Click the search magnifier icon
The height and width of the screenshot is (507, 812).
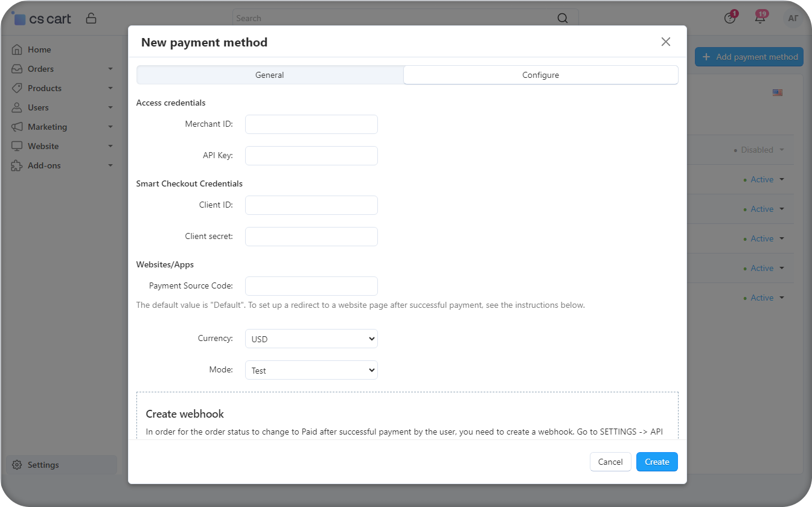[x=562, y=18]
